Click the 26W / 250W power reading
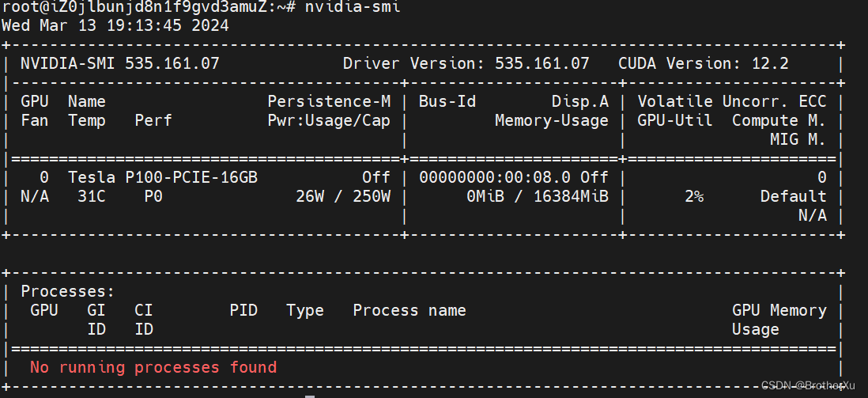 pos(343,196)
